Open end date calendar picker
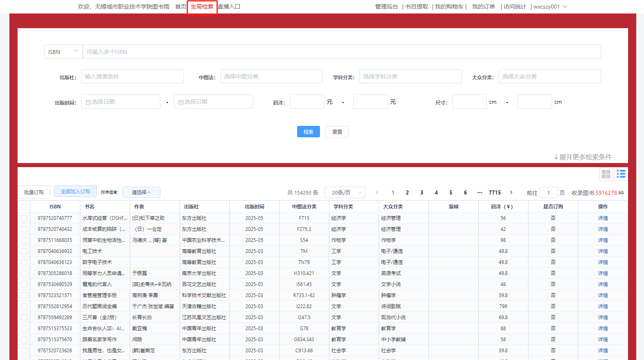The image size is (644, 360). pyautogui.click(x=213, y=102)
